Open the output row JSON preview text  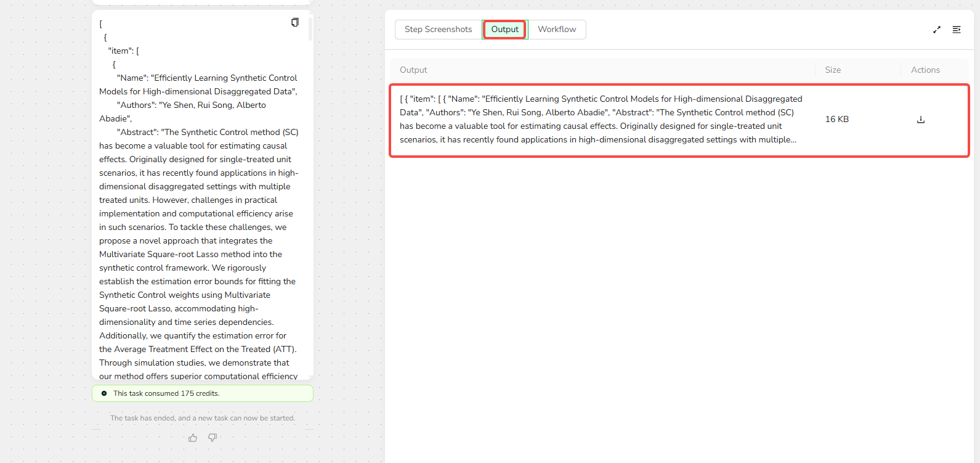(601, 120)
